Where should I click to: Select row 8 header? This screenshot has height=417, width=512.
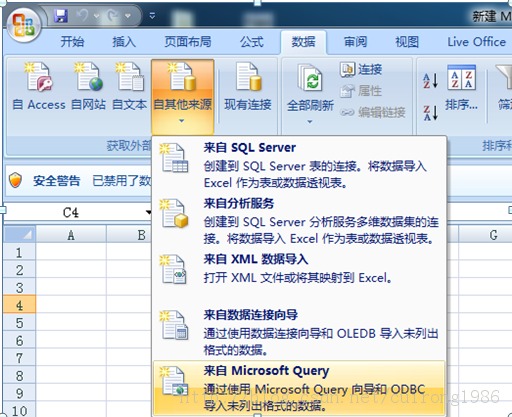point(20,376)
